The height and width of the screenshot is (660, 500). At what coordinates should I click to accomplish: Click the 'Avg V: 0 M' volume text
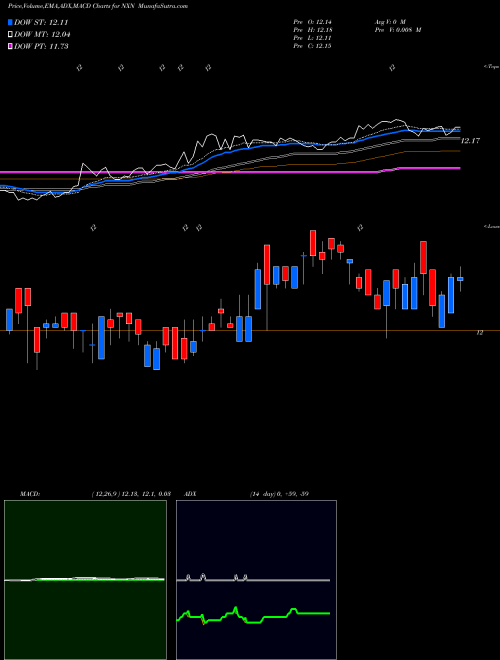point(391,21)
